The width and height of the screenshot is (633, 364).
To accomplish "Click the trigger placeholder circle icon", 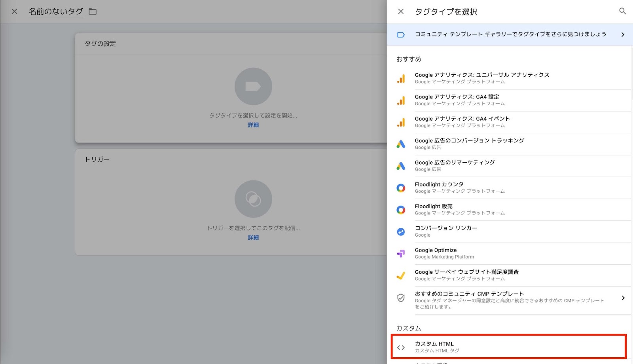I will [x=253, y=199].
